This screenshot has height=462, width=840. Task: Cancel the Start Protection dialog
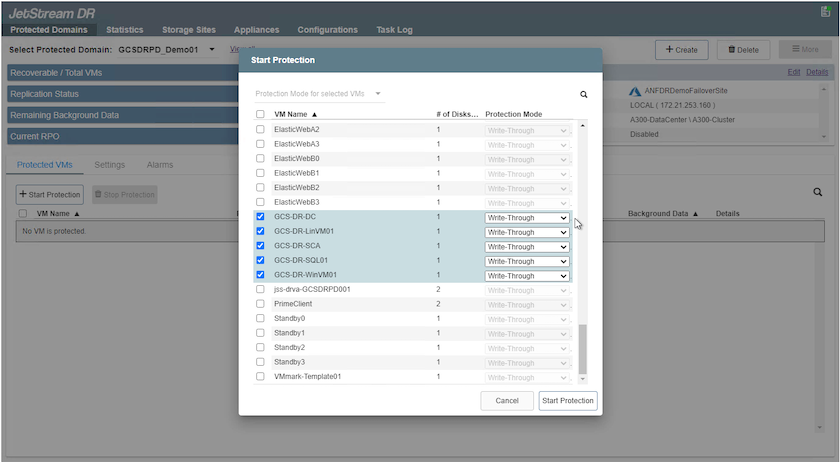[x=507, y=400]
